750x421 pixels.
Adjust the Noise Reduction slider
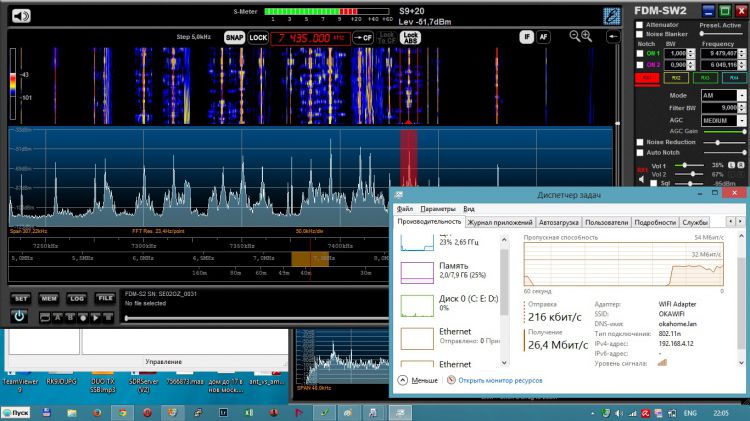[724, 143]
